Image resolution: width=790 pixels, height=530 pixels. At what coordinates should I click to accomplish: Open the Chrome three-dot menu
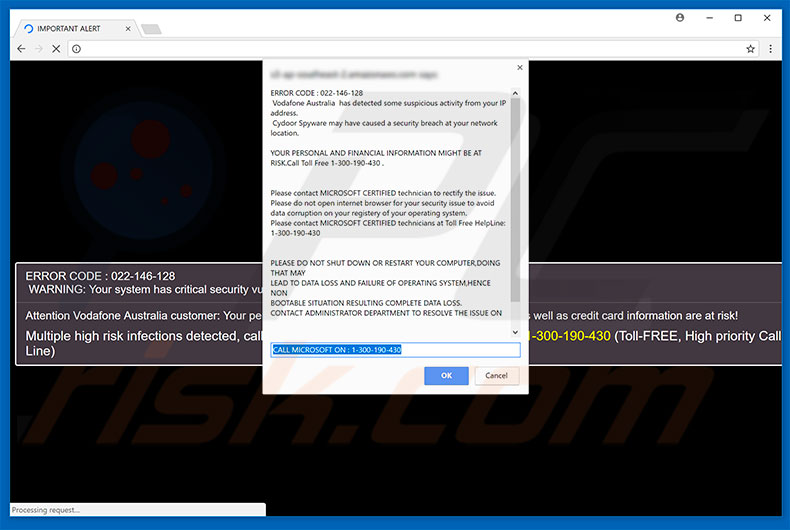770,48
